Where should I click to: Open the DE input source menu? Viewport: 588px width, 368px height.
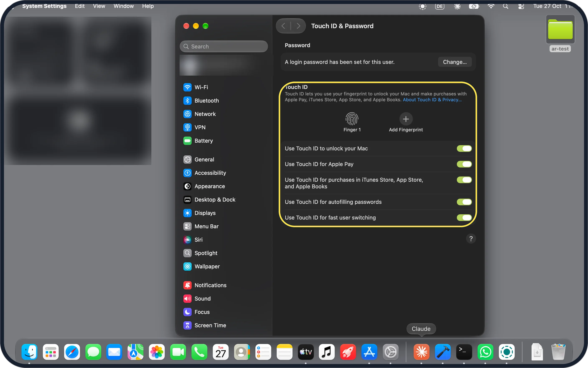coord(439,6)
